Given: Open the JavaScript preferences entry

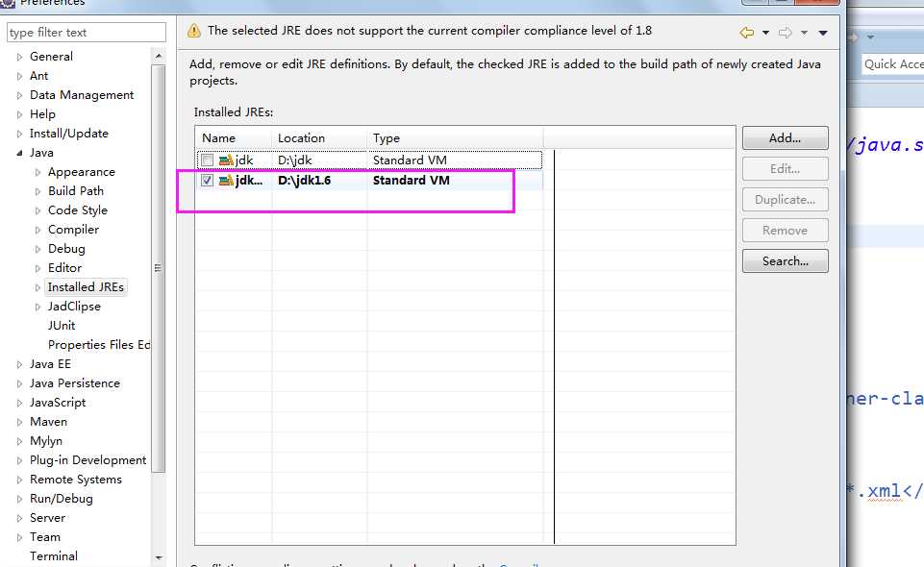Looking at the screenshot, I should click(58, 403).
